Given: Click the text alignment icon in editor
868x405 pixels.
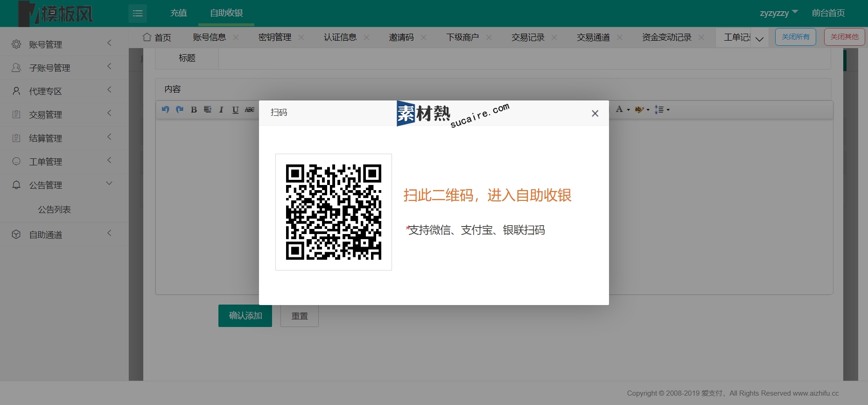Looking at the screenshot, I should 208,110.
